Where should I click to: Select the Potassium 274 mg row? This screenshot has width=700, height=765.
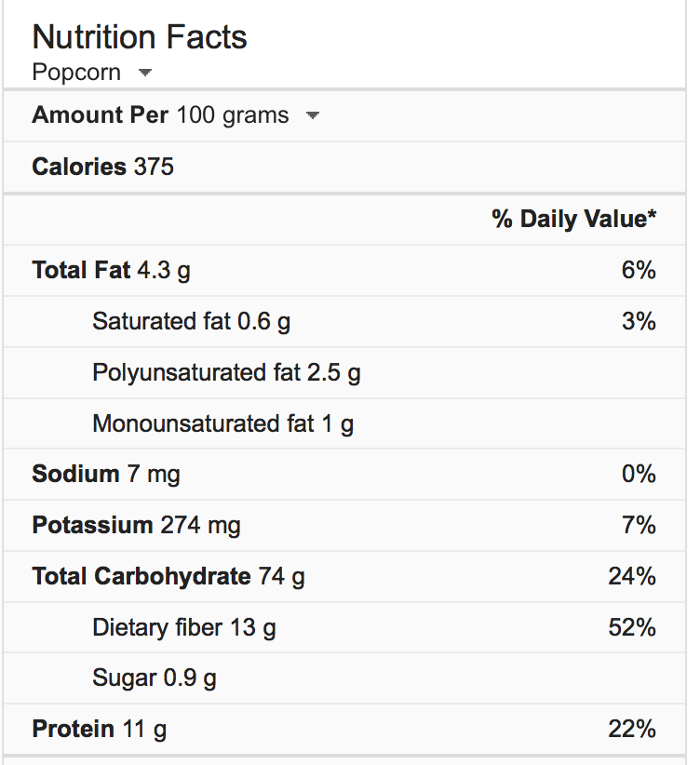coord(136,526)
